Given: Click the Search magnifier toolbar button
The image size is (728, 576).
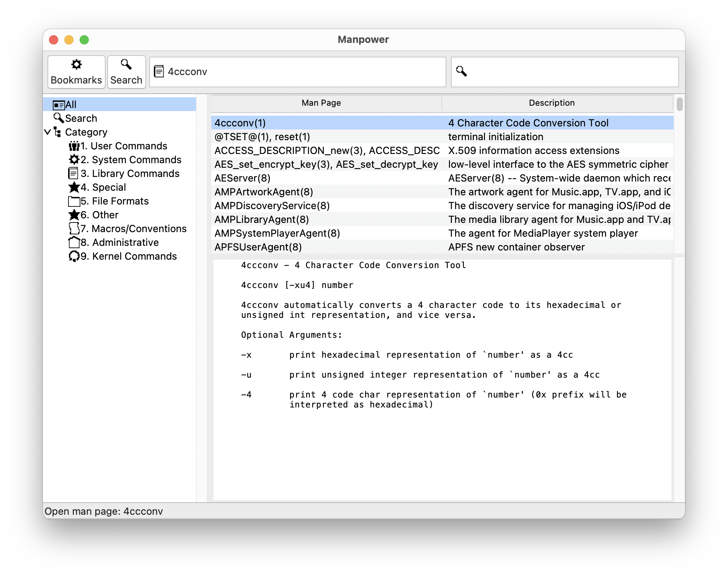Looking at the screenshot, I should tap(126, 72).
